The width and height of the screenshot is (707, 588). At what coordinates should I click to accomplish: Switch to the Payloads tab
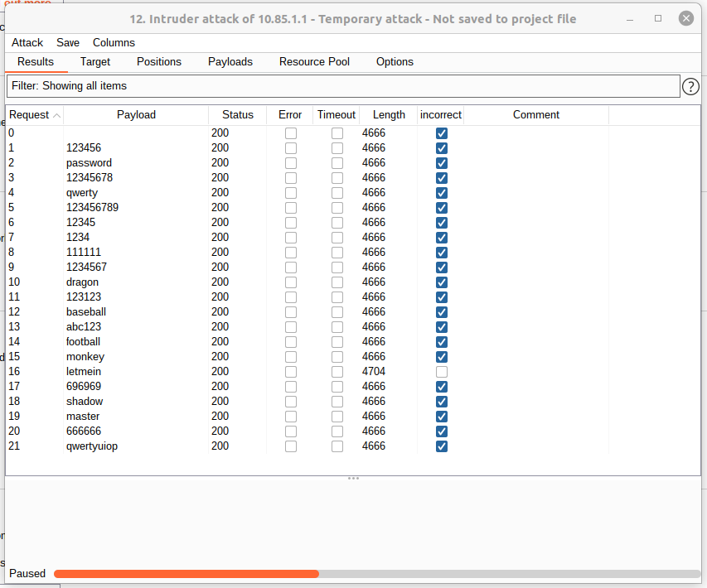[x=230, y=61]
